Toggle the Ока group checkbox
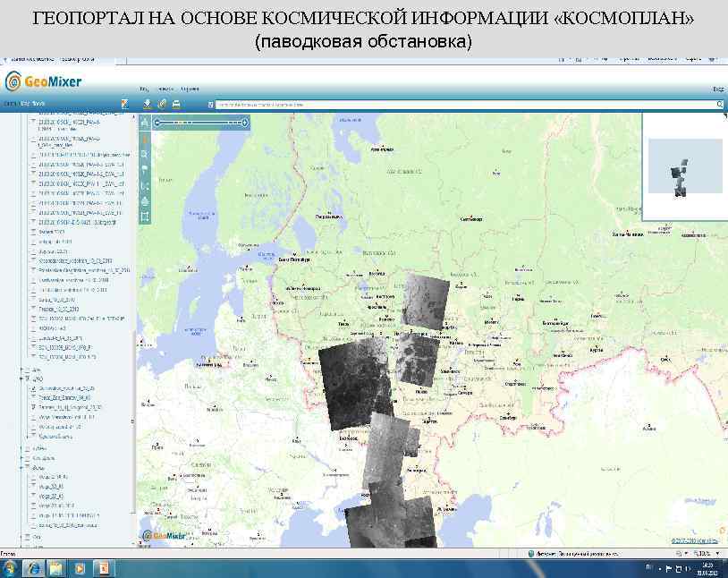728x578 pixels. pyautogui.click(x=28, y=537)
